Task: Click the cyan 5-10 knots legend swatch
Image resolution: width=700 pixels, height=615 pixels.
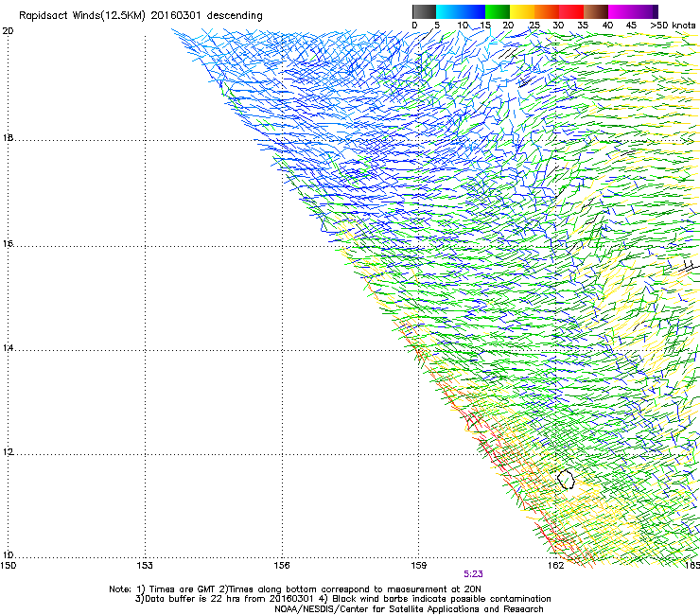Action: tap(448, 11)
